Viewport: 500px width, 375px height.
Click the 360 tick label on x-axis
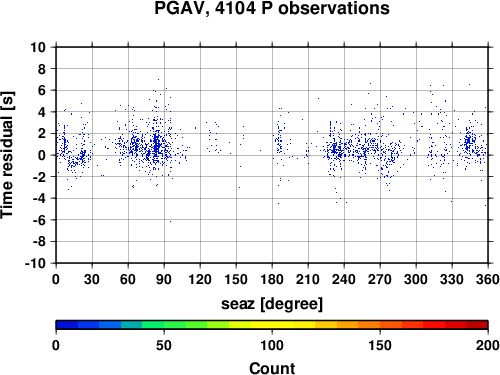(488, 279)
